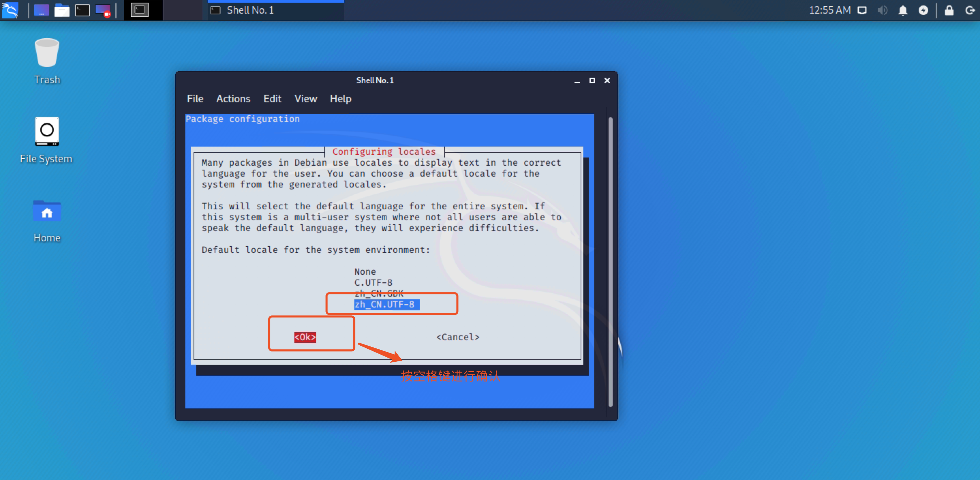
Task: Open the View menu
Action: [x=306, y=99]
